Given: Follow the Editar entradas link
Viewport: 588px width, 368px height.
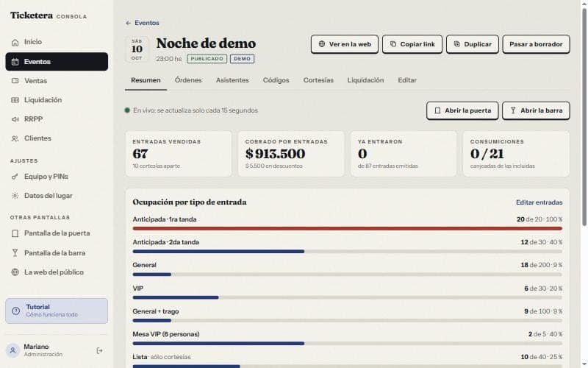Looking at the screenshot, I should tap(539, 202).
